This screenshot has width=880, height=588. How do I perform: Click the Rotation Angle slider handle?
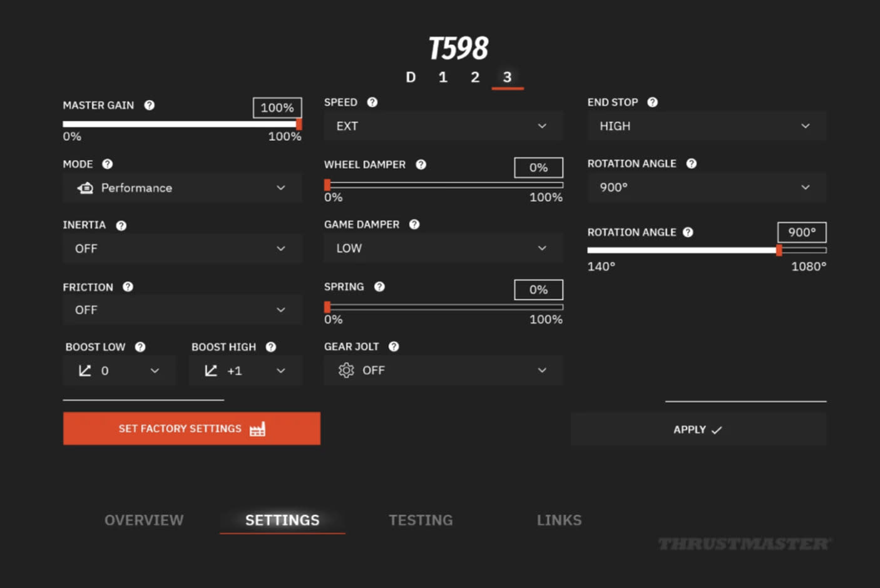coord(779,250)
